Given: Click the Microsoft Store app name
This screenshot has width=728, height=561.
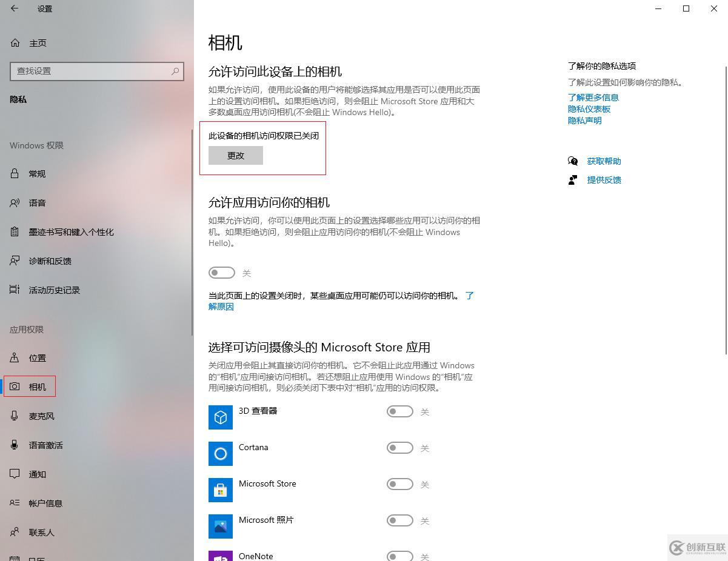Looking at the screenshot, I should point(267,483).
